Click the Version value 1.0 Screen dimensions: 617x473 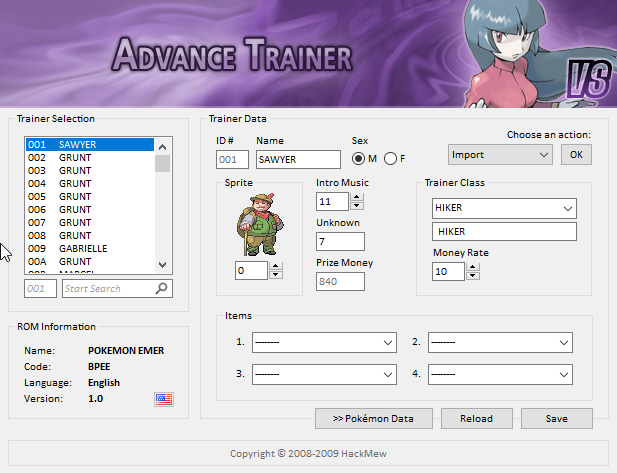tap(96, 399)
